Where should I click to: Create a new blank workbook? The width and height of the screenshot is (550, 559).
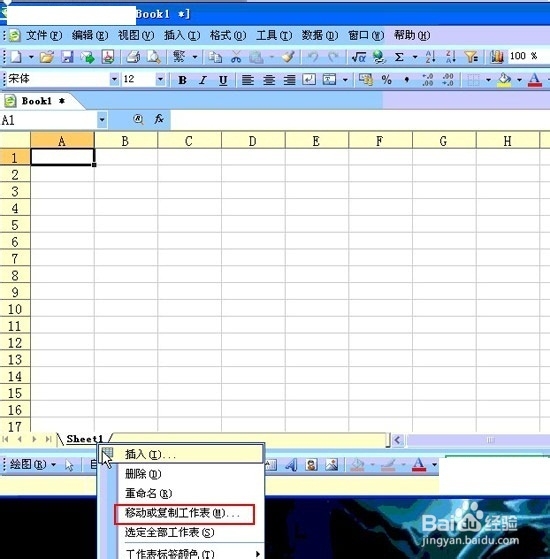pos(16,57)
